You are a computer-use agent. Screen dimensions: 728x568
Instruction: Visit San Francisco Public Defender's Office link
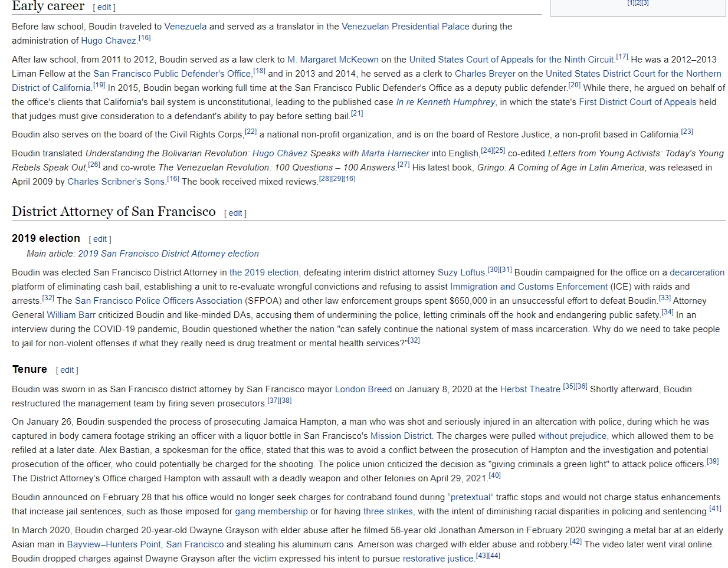pos(172,74)
